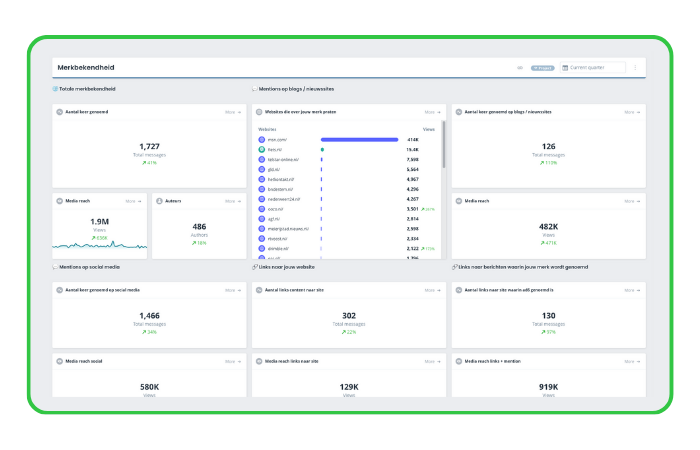
Task: Open the three-dot options menu
Action: tap(635, 68)
